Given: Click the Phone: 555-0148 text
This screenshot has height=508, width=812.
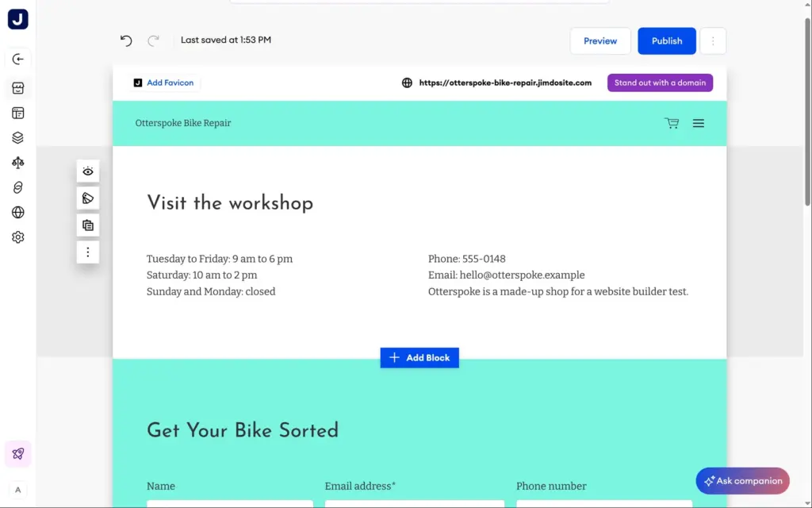Looking at the screenshot, I should coord(467,259).
